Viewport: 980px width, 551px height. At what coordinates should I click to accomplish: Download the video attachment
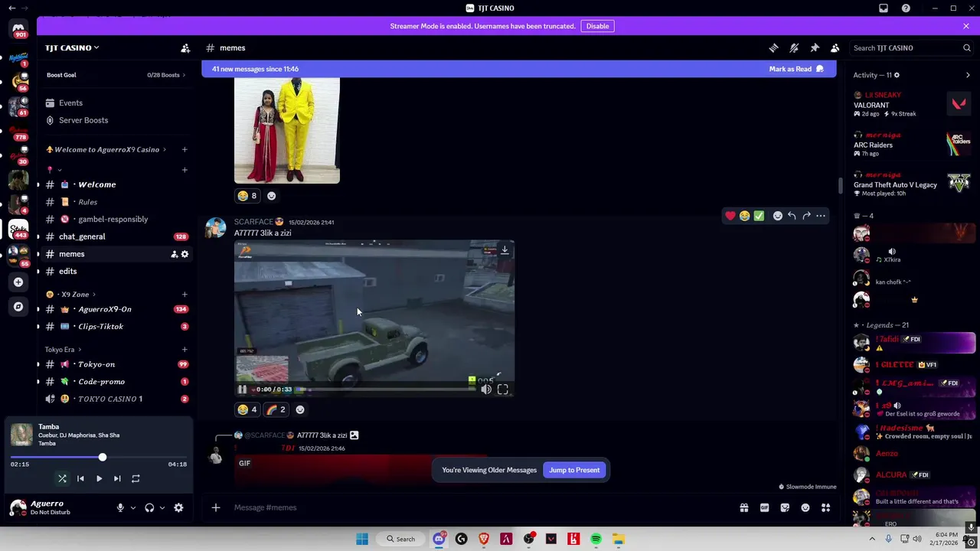pos(505,250)
